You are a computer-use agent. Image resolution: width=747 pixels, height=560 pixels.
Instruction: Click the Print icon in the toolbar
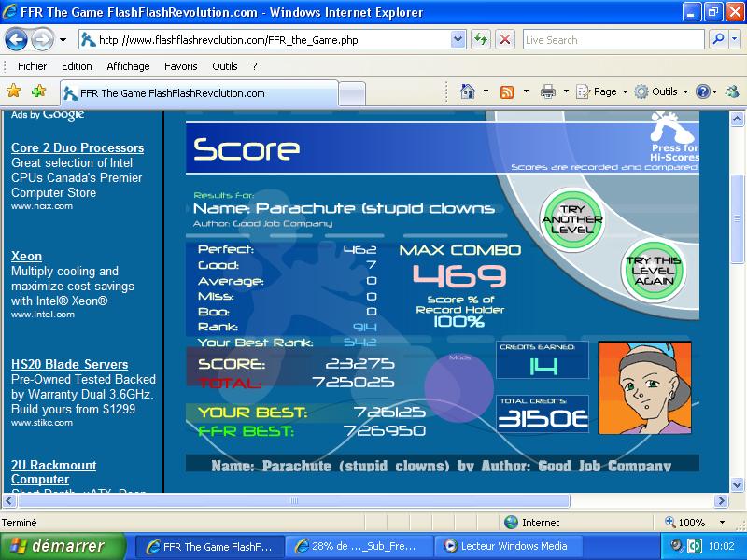pos(547,91)
